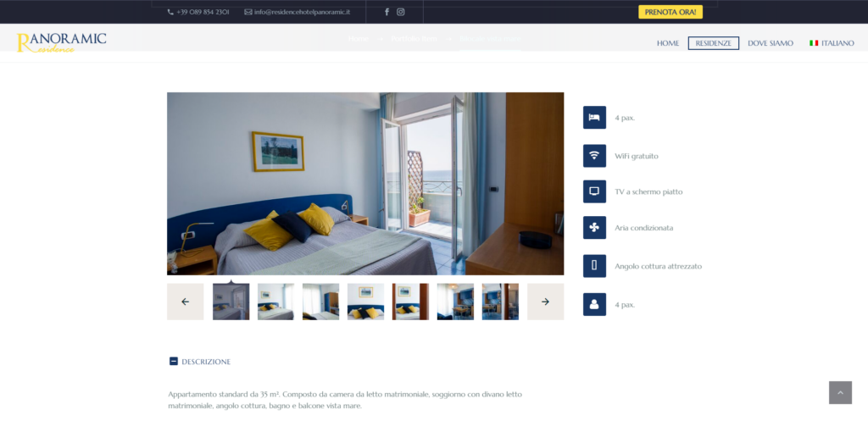The width and height of the screenshot is (868, 421).
Task: Click the Prenota Ora! button
Action: pos(670,12)
